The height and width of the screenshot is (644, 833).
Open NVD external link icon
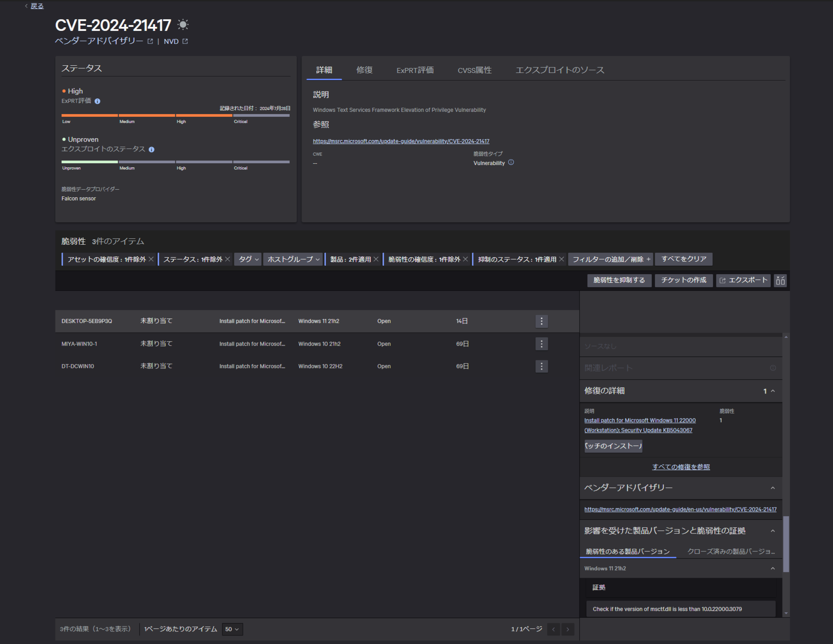(185, 41)
